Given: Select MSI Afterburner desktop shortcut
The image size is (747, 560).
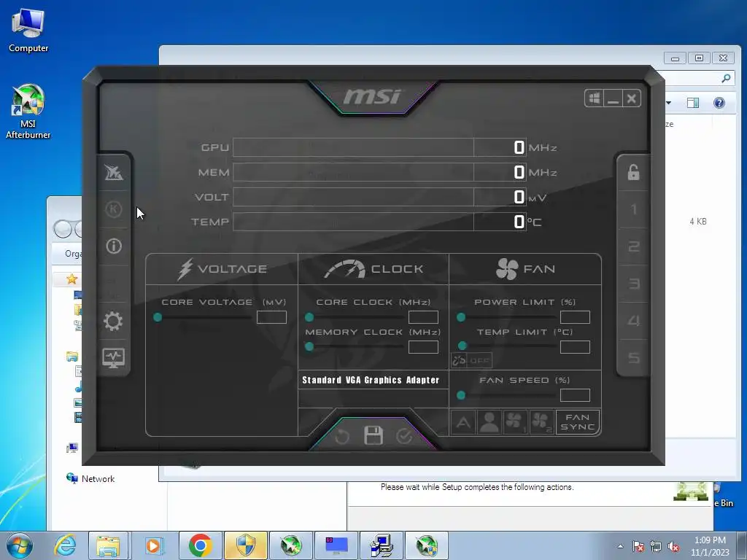Looking at the screenshot, I should click(28, 112).
